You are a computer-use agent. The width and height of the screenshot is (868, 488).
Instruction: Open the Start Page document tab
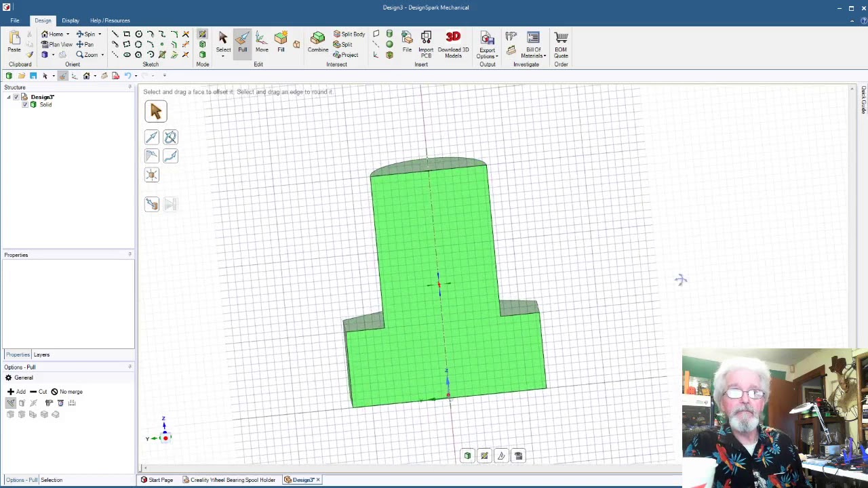(x=157, y=480)
